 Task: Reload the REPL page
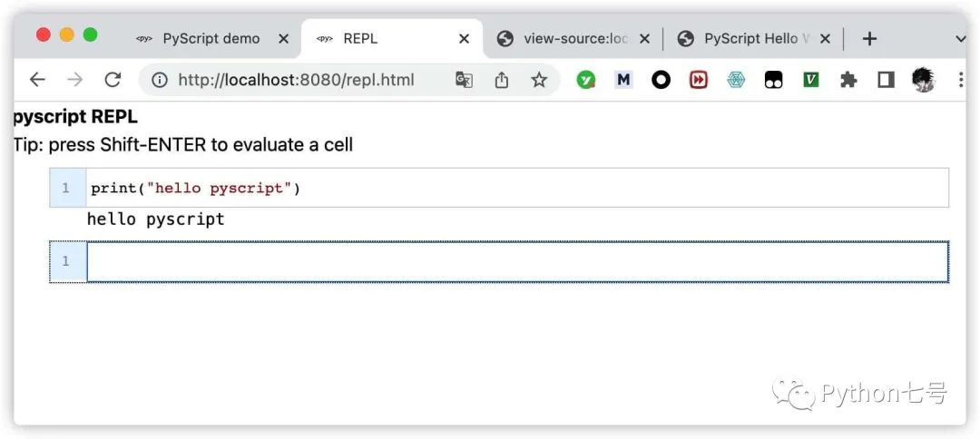[113, 80]
